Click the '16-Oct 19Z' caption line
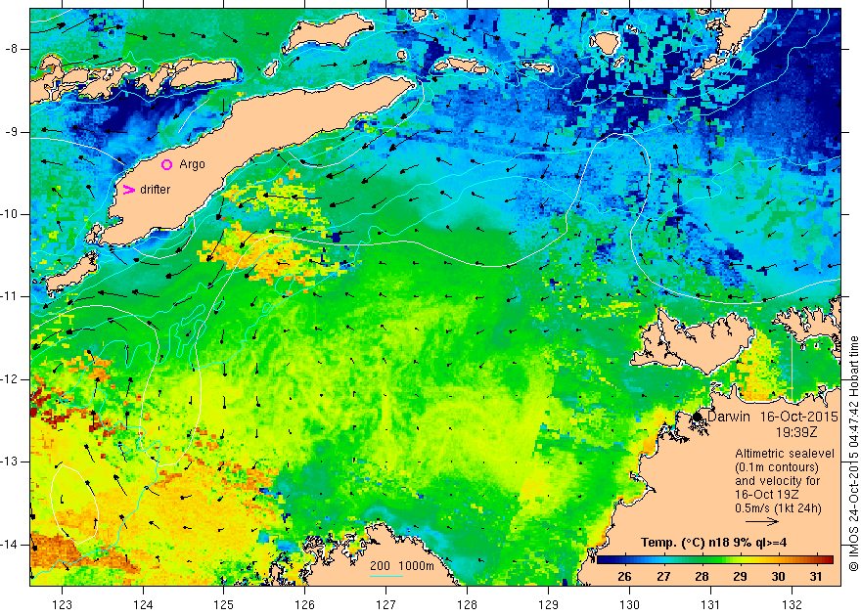The image size is (861, 616). [767, 494]
